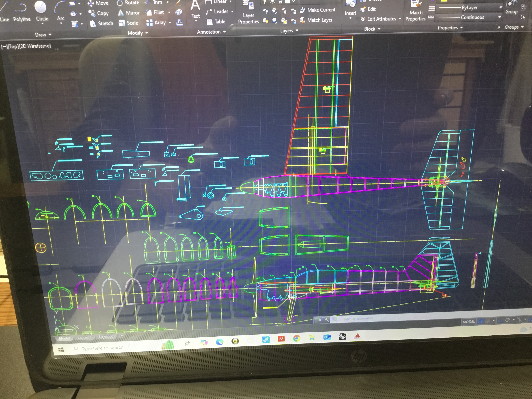532x399 pixels.
Task: Click the block Edit tool
Action: (368, 9)
